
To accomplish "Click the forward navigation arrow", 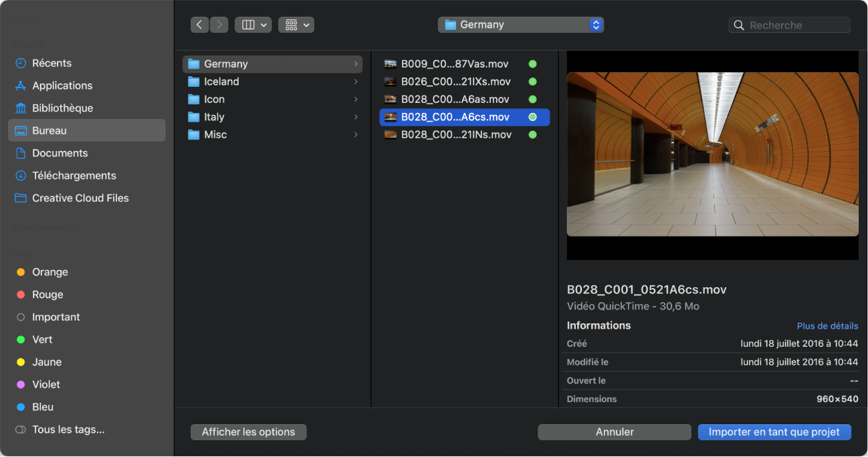I will (219, 25).
